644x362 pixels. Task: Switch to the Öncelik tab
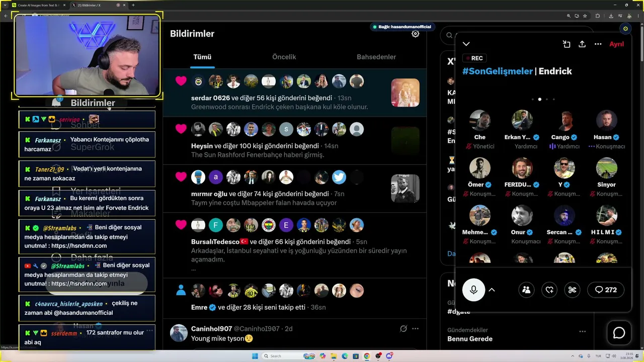284,57
